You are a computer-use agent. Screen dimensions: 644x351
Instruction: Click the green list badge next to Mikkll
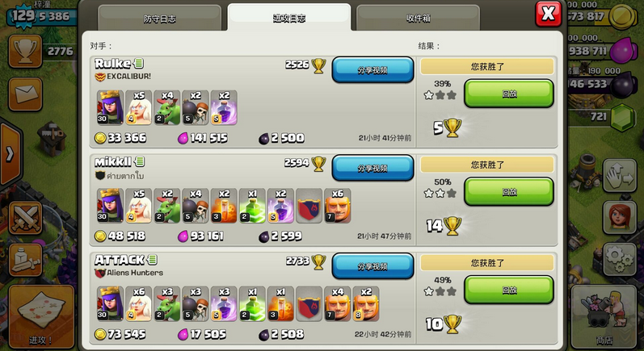pyautogui.click(x=140, y=162)
